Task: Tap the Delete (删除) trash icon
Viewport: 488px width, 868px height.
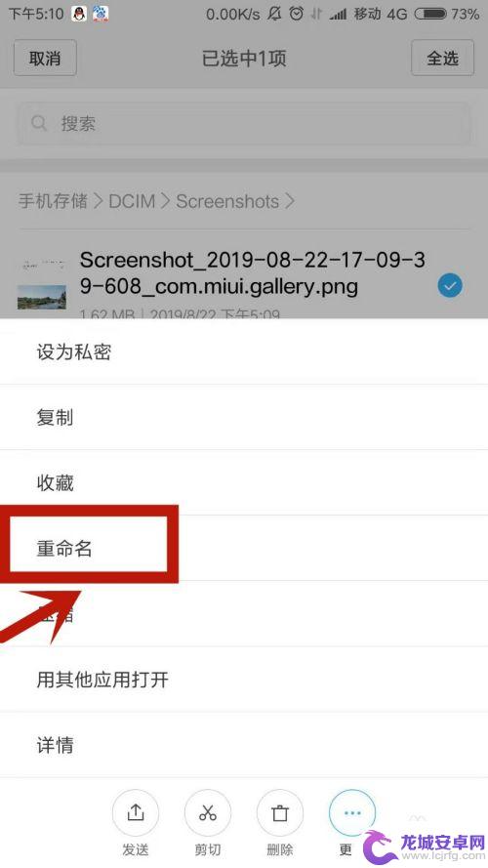Action: tap(280, 812)
